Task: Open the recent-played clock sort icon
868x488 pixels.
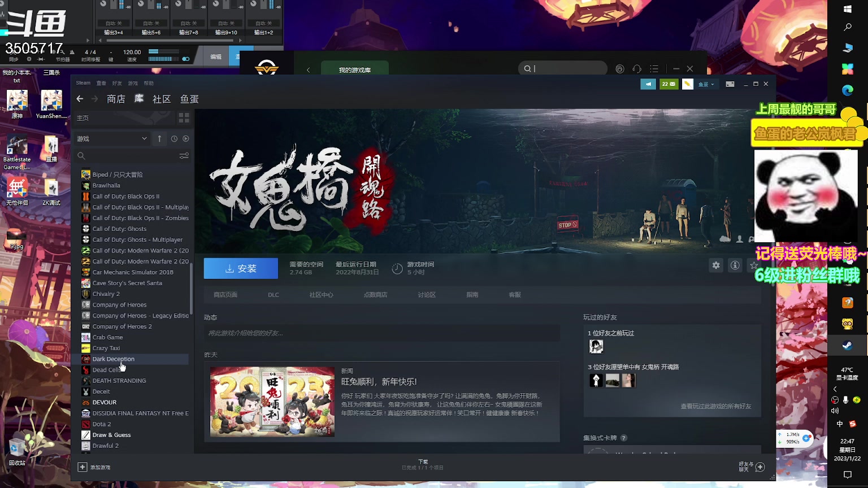Action: point(174,138)
